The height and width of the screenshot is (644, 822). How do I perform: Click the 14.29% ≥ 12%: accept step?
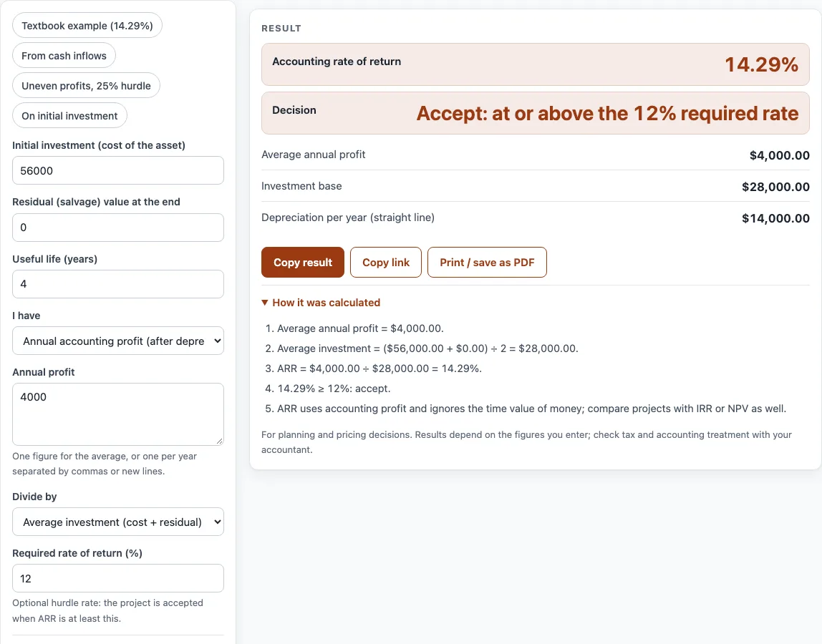click(334, 389)
